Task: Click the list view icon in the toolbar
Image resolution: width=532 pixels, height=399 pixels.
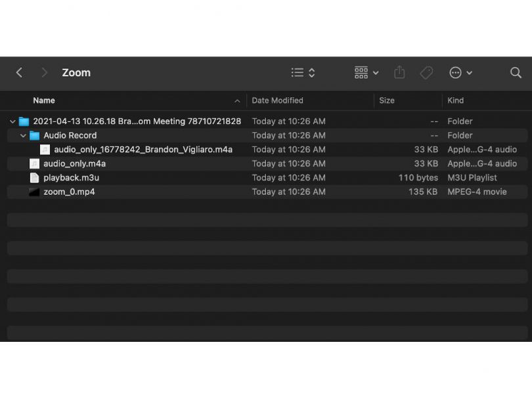Action: click(x=296, y=72)
